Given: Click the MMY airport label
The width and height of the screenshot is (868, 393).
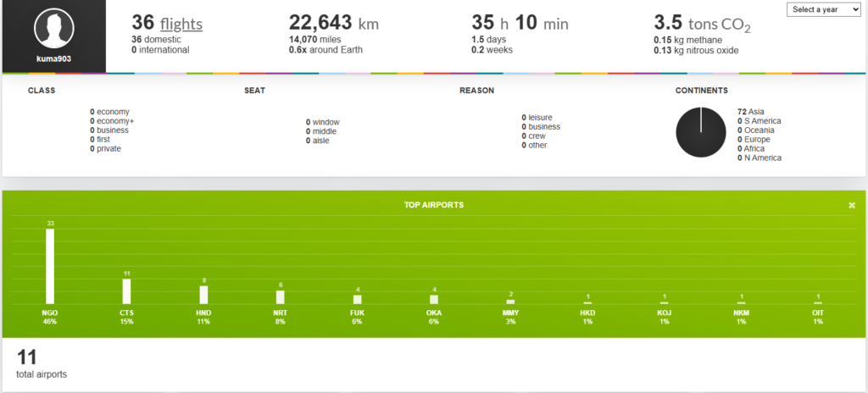Looking at the screenshot, I should (510, 313).
